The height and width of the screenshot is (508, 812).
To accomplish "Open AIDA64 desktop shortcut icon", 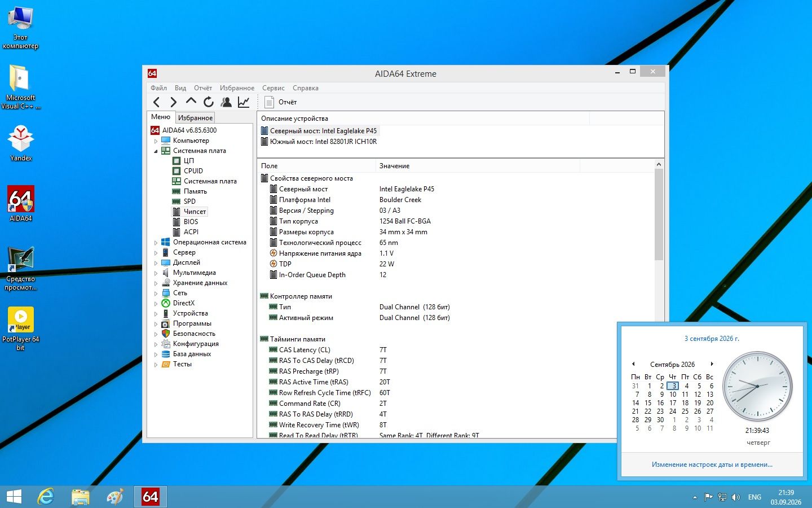I will pos(21,204).
